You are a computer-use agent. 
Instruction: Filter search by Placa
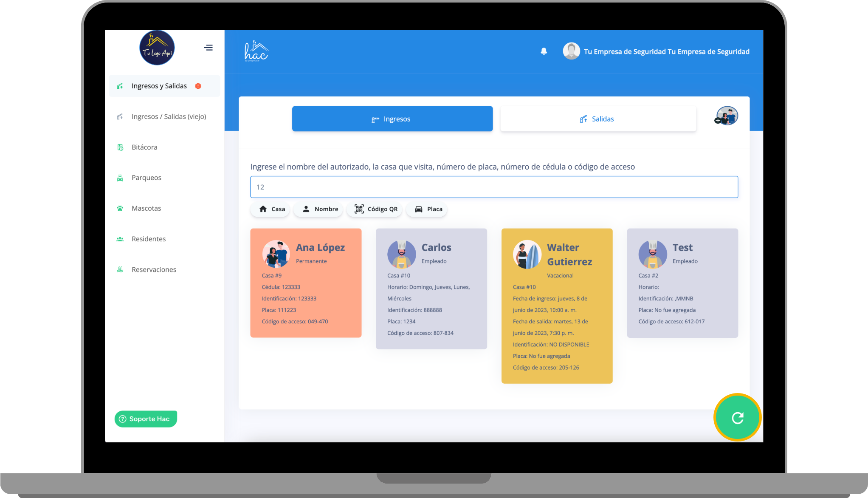click(427, 209)
